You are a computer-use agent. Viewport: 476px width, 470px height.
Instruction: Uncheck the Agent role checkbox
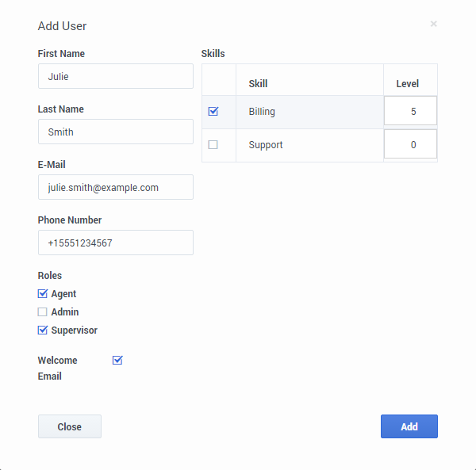(x=43, y=294)
